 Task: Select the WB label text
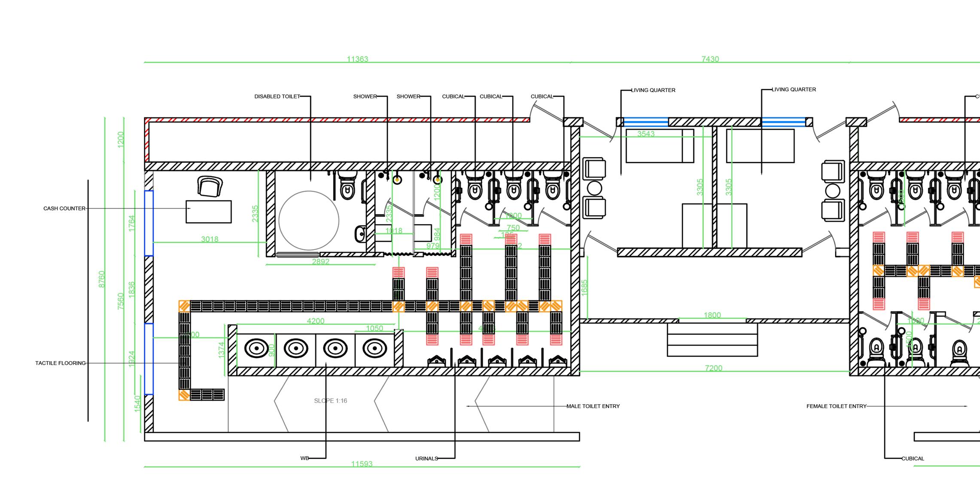point(304,458)
